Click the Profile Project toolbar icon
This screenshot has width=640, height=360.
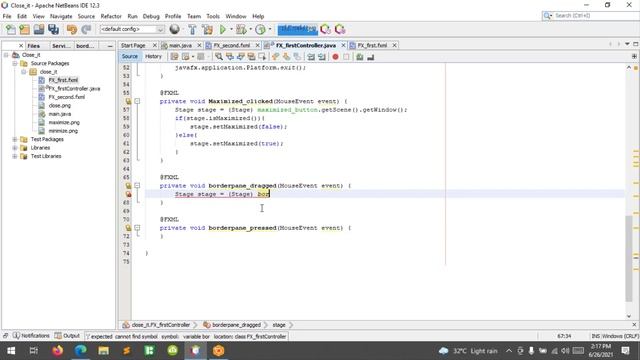coord(260,29)
